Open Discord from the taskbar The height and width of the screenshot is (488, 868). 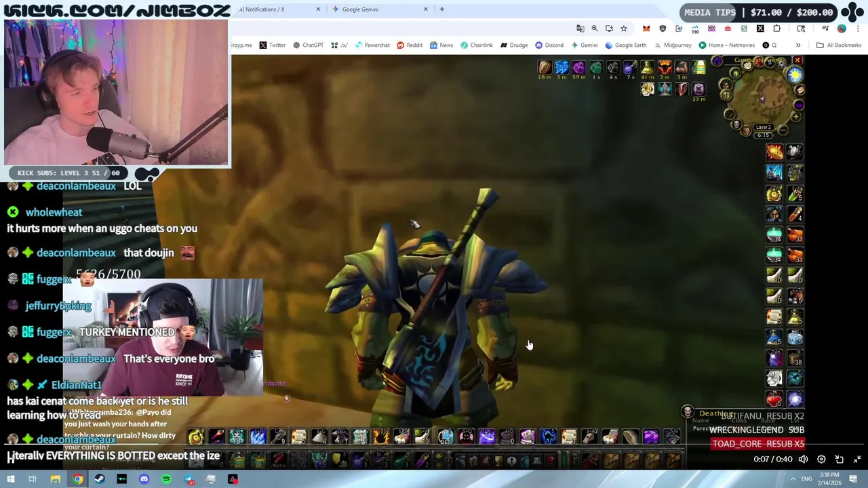(x=144, y=479)
